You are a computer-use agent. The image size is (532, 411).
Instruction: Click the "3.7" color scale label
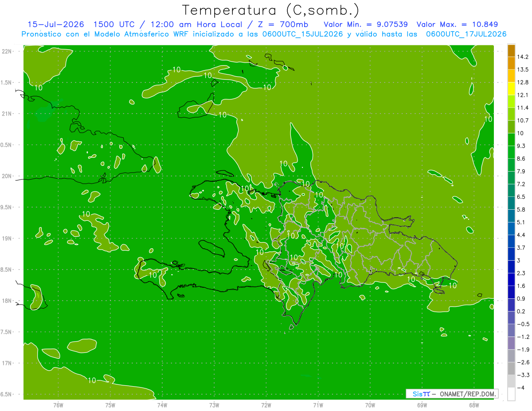[521, 248]
